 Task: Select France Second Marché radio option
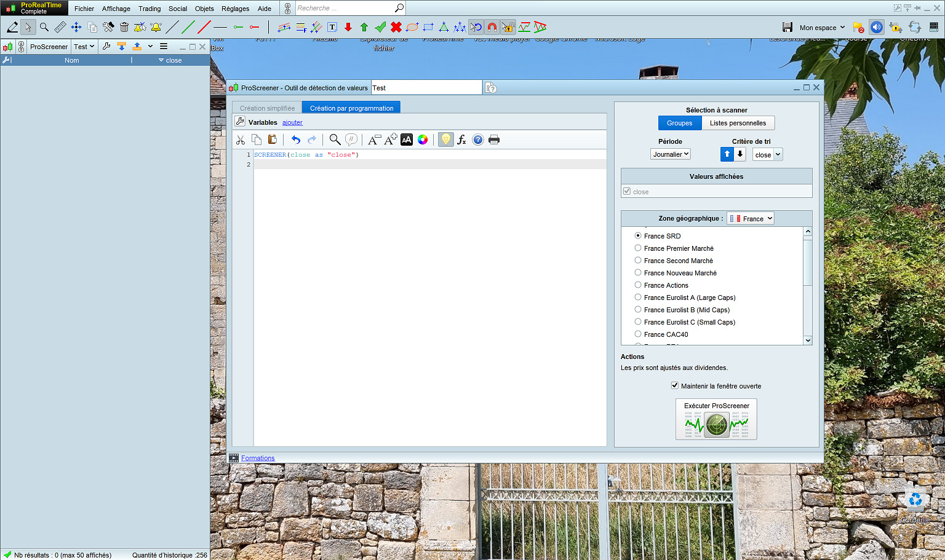pyautogui.click(x=638, y=260)
